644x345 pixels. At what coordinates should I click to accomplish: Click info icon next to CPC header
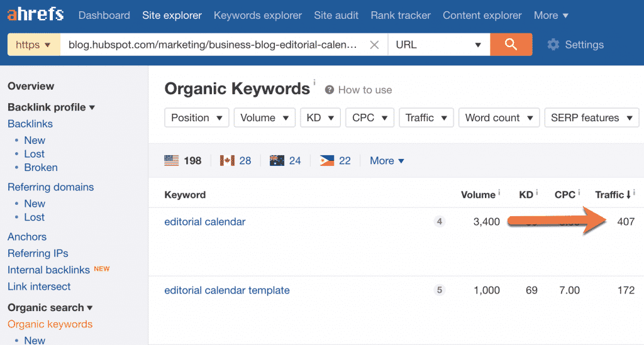(x=579, y=192)
